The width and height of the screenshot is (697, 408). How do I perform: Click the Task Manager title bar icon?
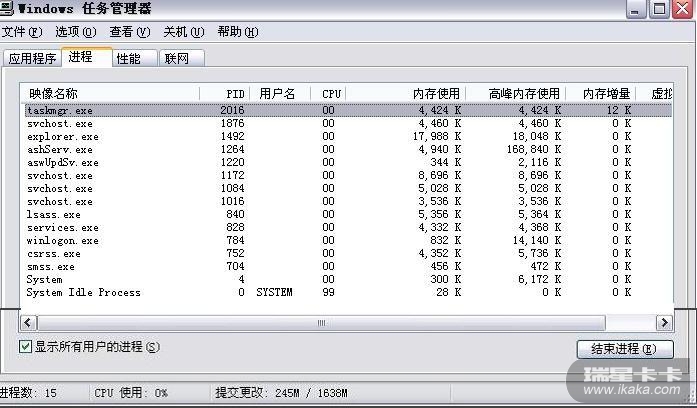click(x=7, y=8)
